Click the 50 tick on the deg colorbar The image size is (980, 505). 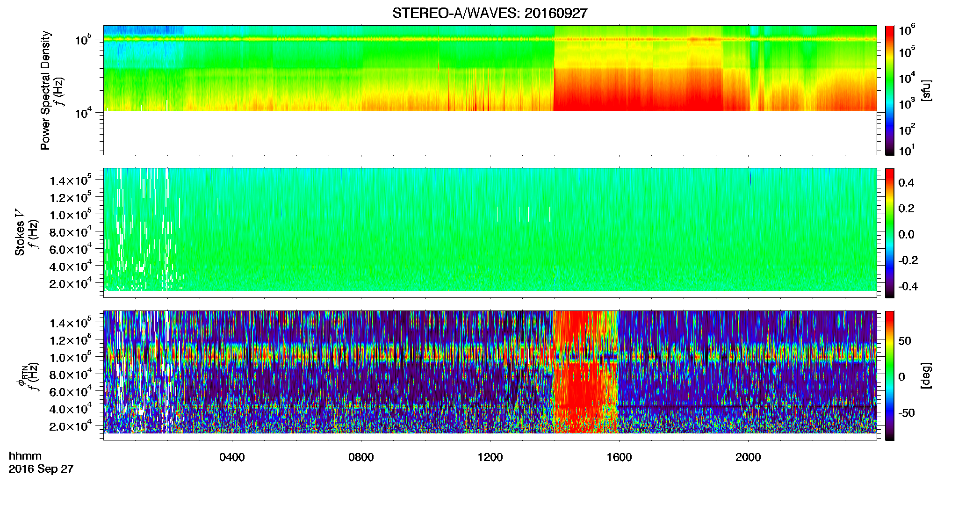pos(905,341)
